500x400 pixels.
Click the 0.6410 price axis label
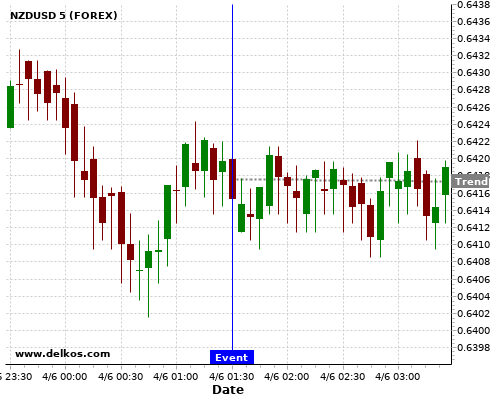point(474,244)
